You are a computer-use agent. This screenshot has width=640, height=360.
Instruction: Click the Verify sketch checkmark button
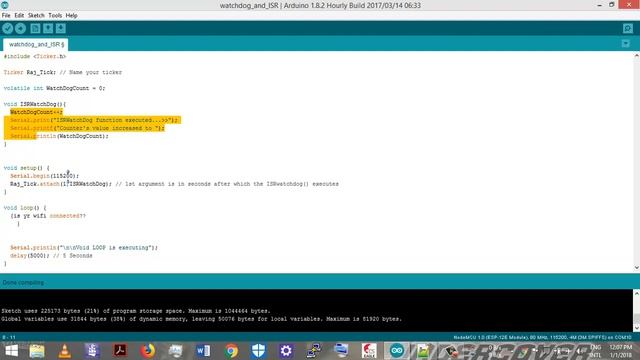pyautogui.click(x=8, y=28)
